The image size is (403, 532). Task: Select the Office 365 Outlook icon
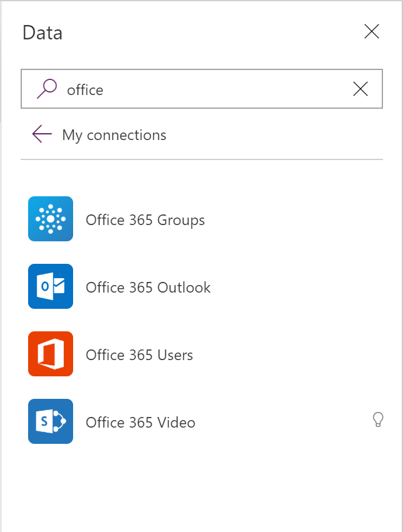click(51, 286)
